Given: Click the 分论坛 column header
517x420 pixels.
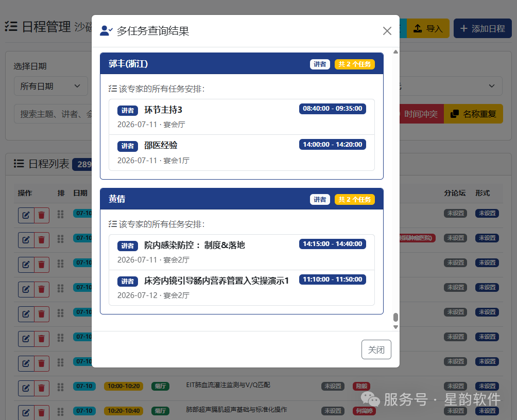Looking at the screenshot, I should [x=455, y=193].
